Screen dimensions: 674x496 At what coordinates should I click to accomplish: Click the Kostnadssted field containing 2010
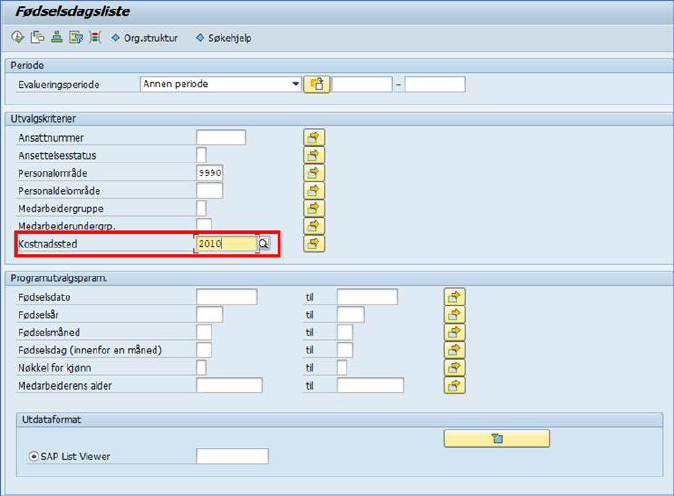tap(226, 244)
